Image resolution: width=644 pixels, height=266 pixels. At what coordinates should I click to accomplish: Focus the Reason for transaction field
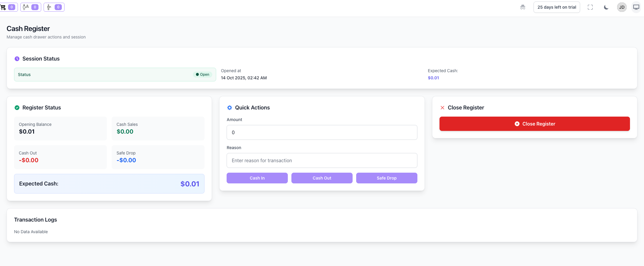322,160
